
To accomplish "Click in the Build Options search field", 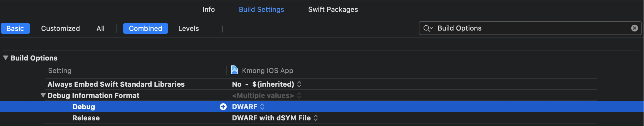I will point(531,28).
